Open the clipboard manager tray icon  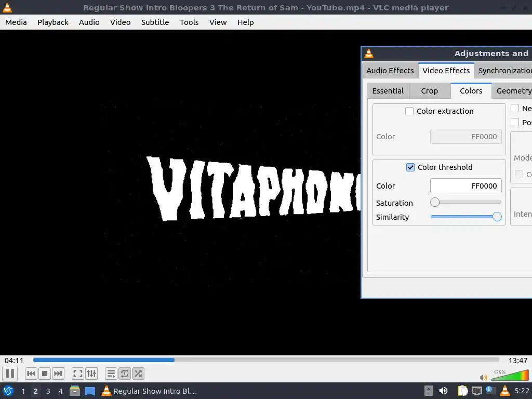(x=462, y=391)
